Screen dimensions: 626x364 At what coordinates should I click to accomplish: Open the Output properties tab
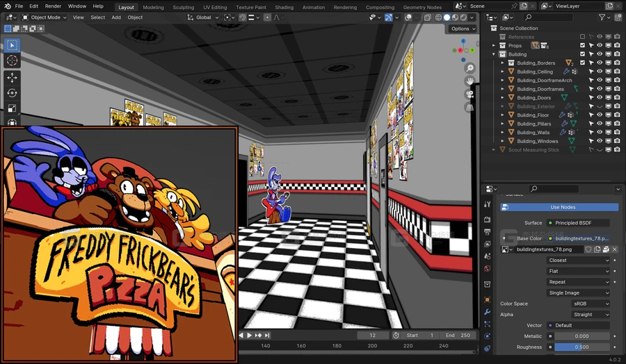[487, 231]
